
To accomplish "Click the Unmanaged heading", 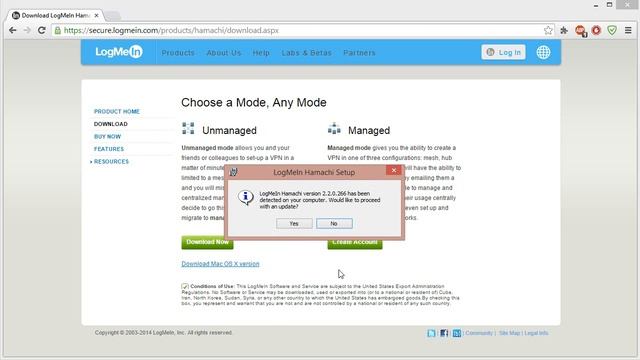I will [x=229, y=131].
